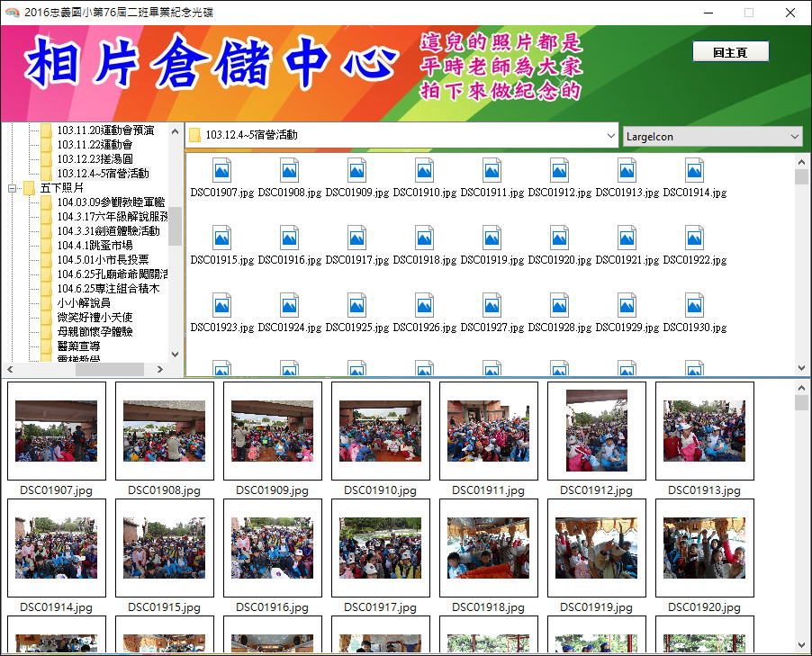Image resolution: width=812 pixels, height=656 pixels.
Task: Select DSC01922.jpg file icon in list
Action: 694,238
